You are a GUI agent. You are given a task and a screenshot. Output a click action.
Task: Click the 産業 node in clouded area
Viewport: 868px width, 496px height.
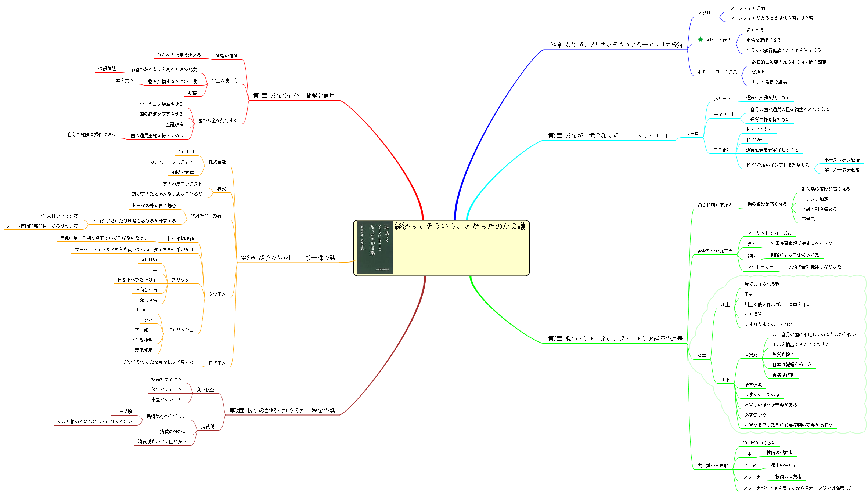pos(702,356)
